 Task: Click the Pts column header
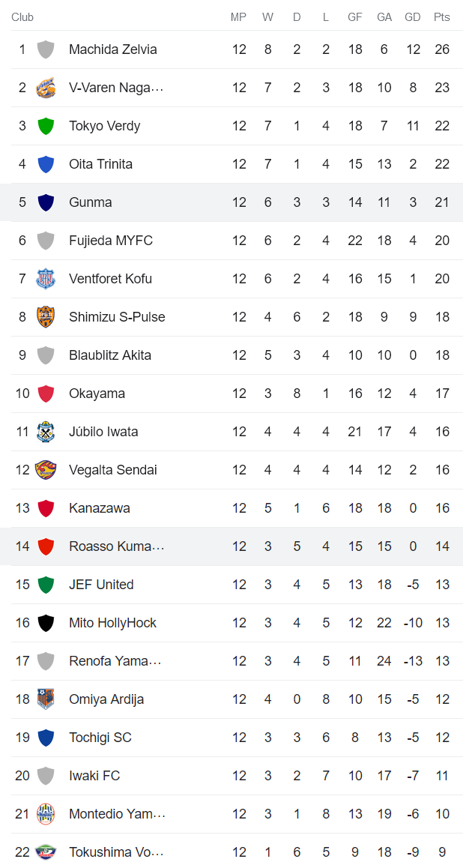coord(441,17)
